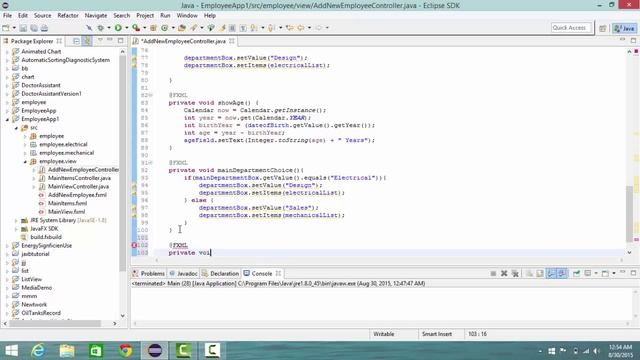The image size is (640, 360).
Task: Open the Run button dropdown arrow
Action: (126, 28)
